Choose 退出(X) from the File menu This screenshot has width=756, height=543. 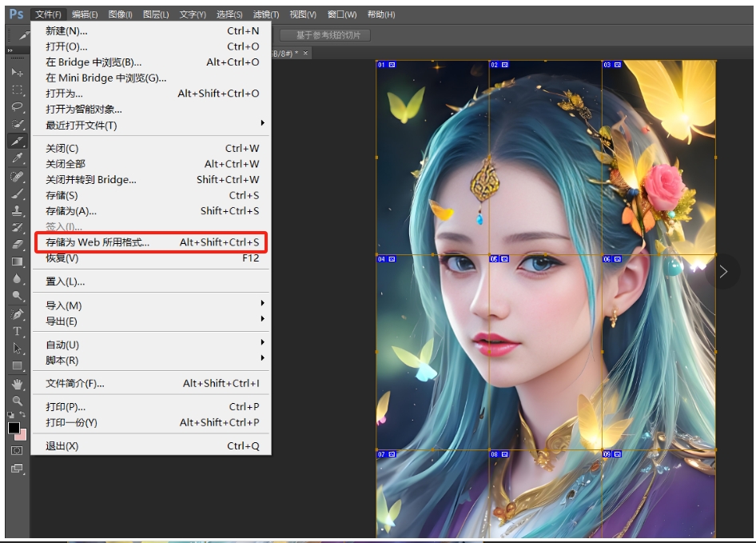151,446
